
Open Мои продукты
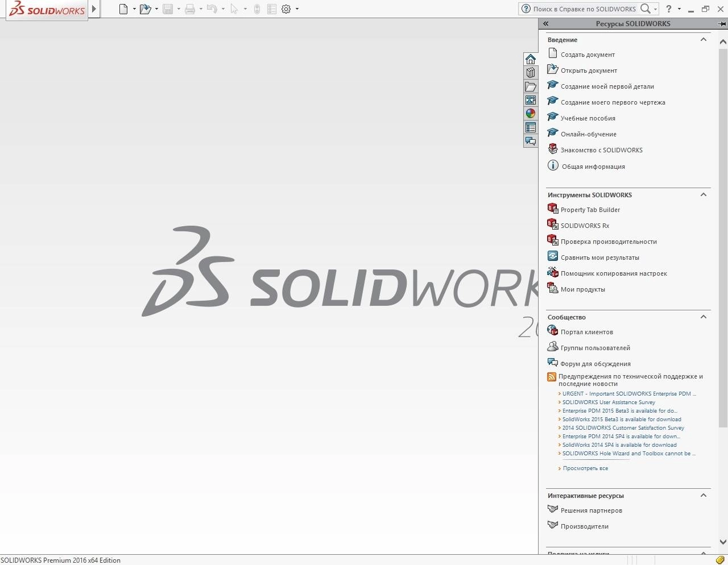[583, 289]
